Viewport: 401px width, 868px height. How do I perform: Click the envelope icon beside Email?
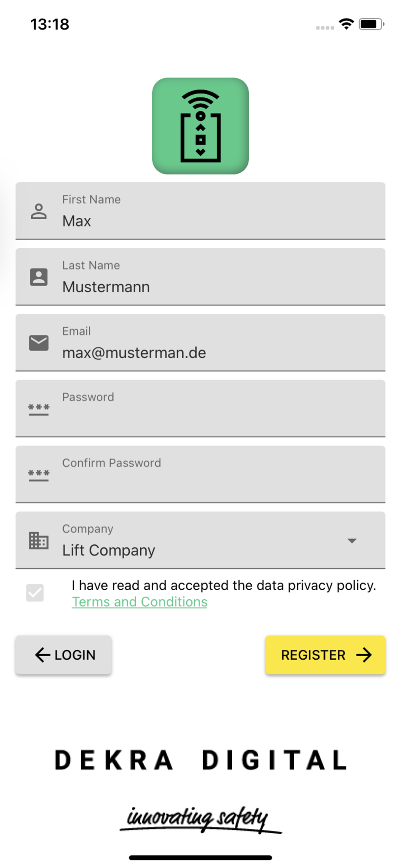[x=39, y=343]
